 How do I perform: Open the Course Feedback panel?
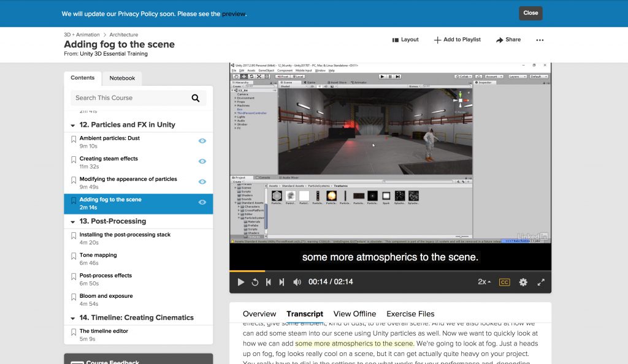click(138, 359)
